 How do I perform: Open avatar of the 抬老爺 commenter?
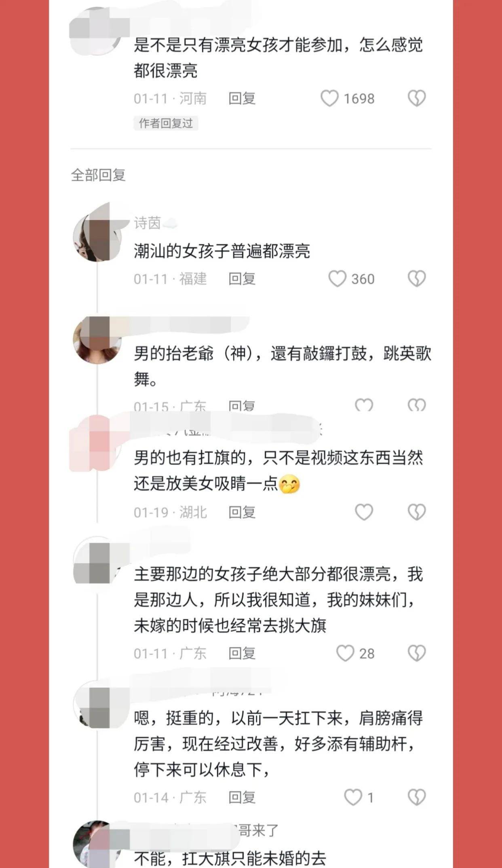(x=97, y=340)
